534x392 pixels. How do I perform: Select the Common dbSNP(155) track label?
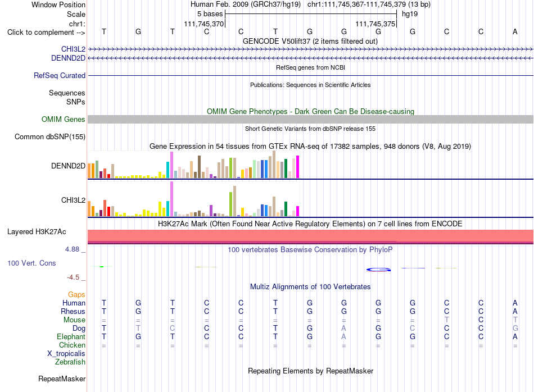coord(50,137)
